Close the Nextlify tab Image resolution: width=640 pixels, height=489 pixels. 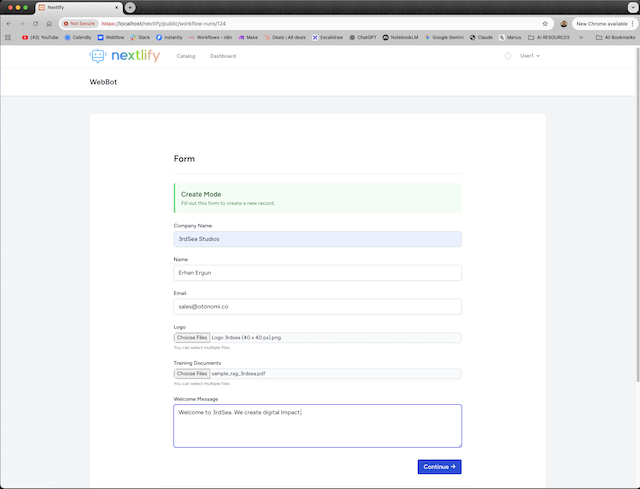tap(116, 7)
